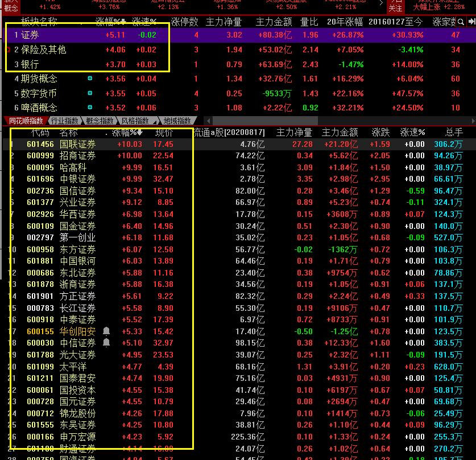Switch to the 同花顺指数 tab
This screenshot has height=460, width=476.
[24, 121]
